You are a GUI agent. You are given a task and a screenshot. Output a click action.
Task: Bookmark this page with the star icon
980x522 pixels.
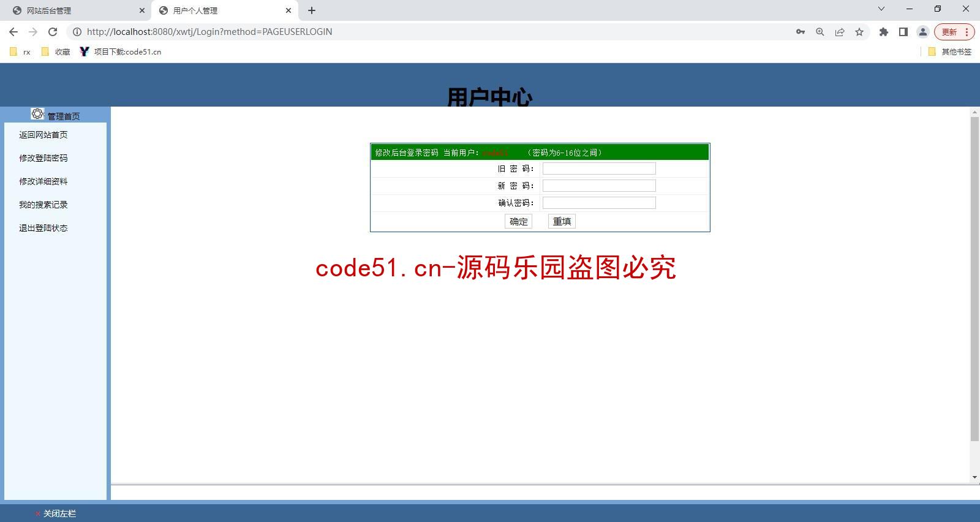click(859, 32)
